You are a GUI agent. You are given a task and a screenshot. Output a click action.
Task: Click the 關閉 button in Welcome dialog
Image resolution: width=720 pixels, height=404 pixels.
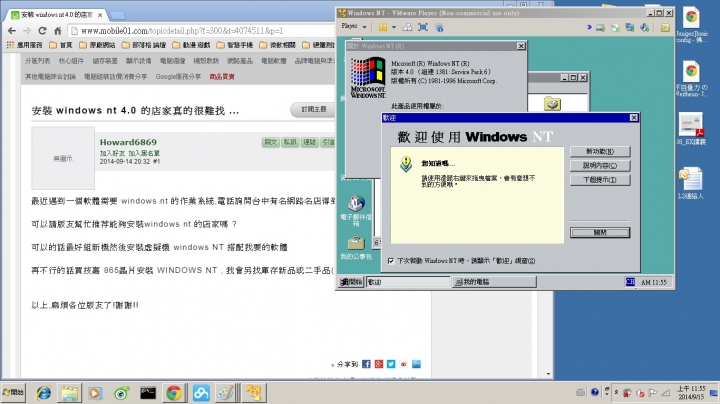(x=600, y=233)
